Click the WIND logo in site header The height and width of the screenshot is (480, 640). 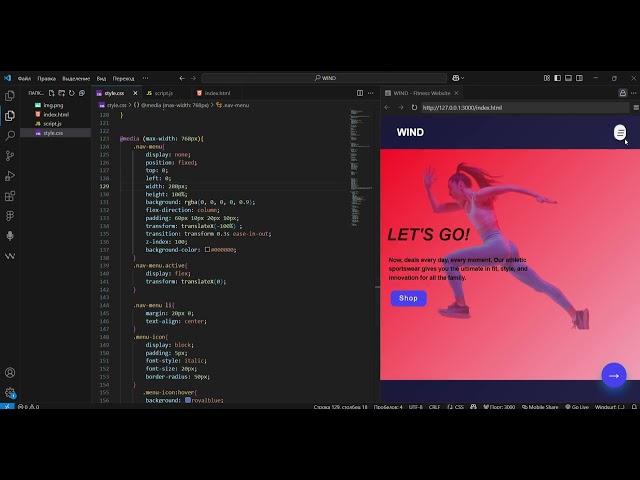[x=410, y=132]
